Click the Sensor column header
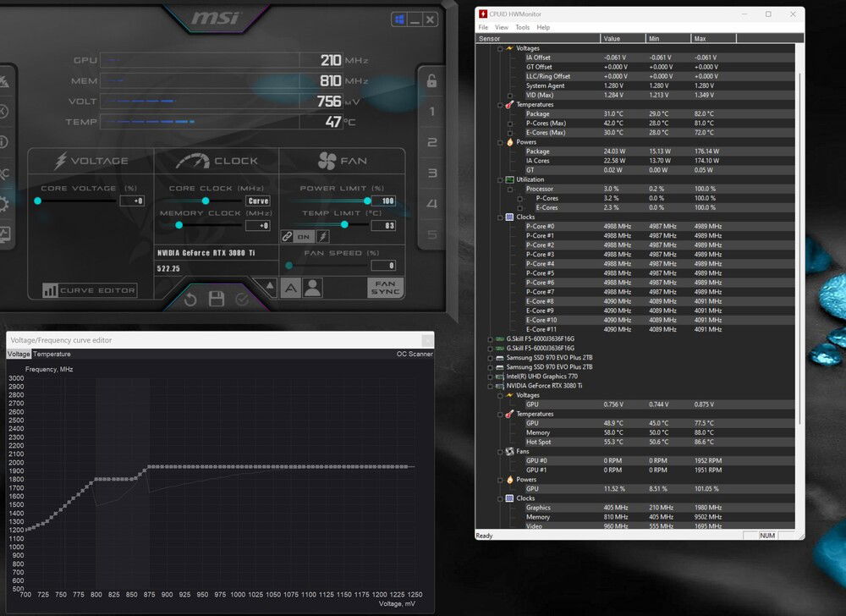The height and width of the screenshot is (616, 846). click(538, 38)
